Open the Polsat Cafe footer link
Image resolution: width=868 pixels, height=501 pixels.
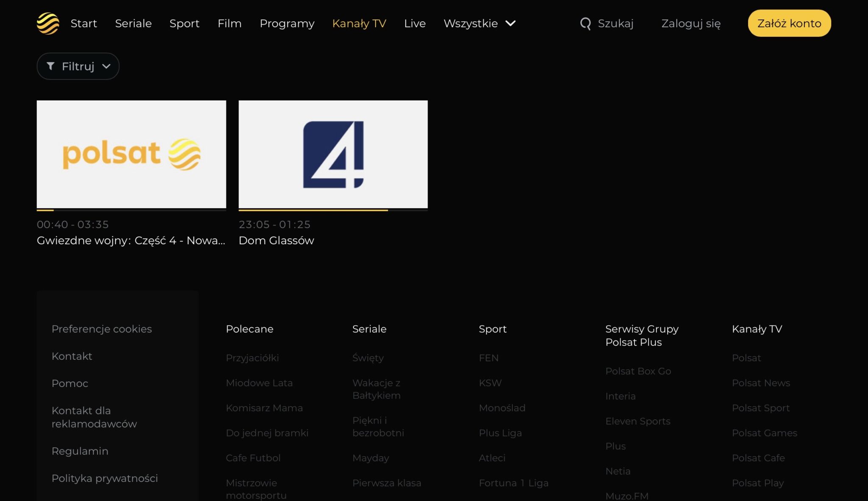coord(759,458)
